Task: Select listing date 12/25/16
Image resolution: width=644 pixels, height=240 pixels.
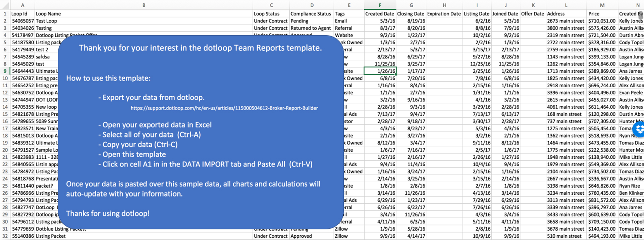Action: tap(477, 64)
